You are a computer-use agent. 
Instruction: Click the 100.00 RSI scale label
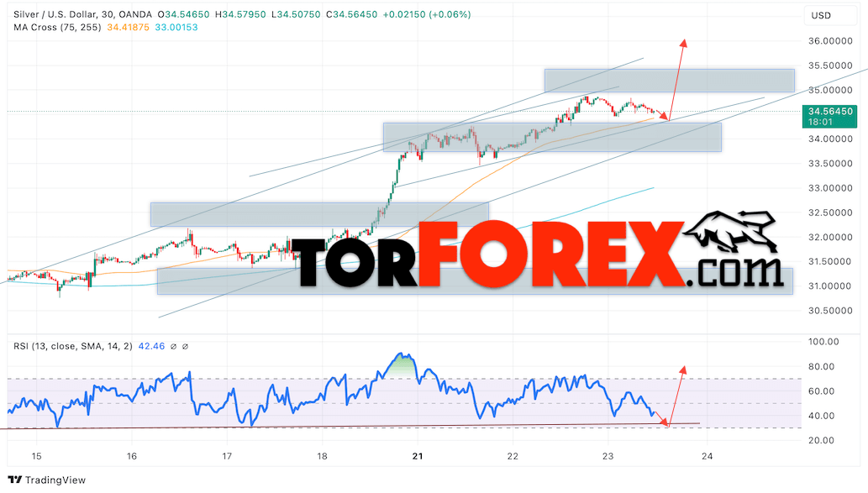(823, 342)
